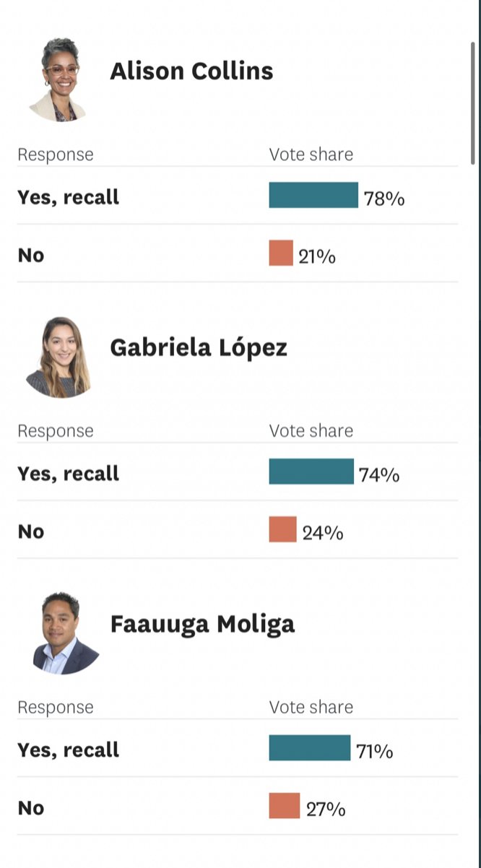Click Response header under Gabriela López
Image resolution: width=481 pixels, height=868 pixels.
[x=56, y=431]
